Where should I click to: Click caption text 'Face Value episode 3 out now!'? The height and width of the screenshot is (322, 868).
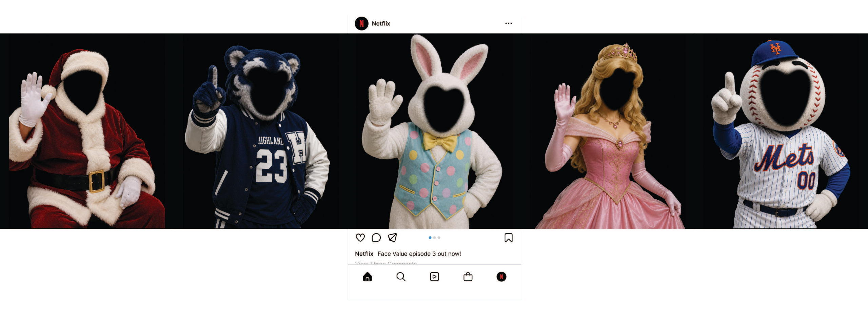pyautogui.click(x=419, y=254)
